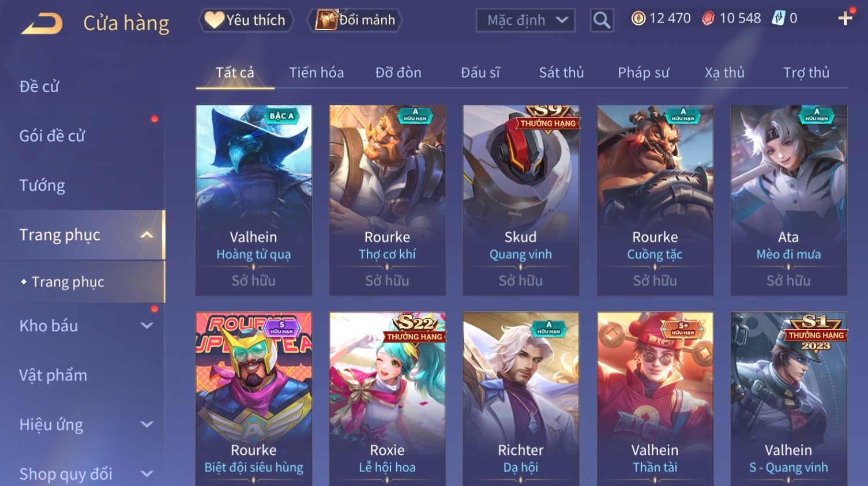Viewport: 868px width, 486px height.
Task: Go to Tướng in sidebar
Action: 42,186
